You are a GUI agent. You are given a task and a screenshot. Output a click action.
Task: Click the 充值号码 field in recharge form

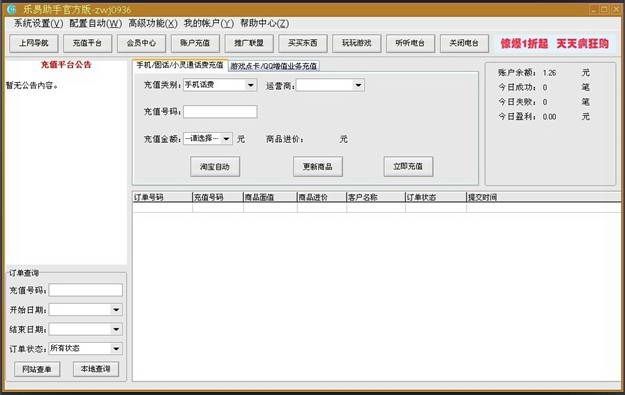coord(220,112)
